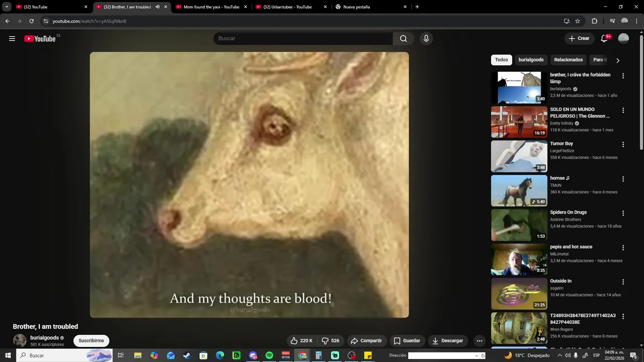
Task: Show hidden system tray icons
Action: [x=559, y=355]
